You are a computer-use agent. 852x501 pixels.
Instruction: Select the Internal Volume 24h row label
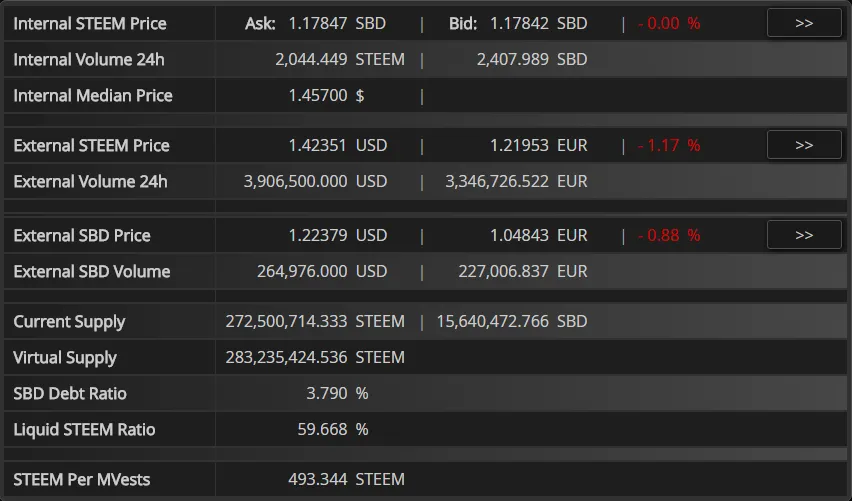89,59
